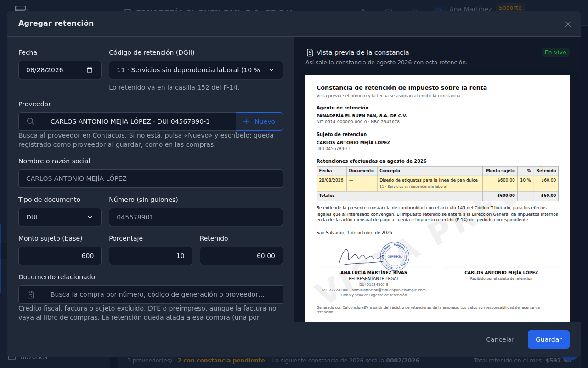Click the NIT 0614-000000-000-0 line in preview
Screen dimensions: 588x368
tap(358, 122)
